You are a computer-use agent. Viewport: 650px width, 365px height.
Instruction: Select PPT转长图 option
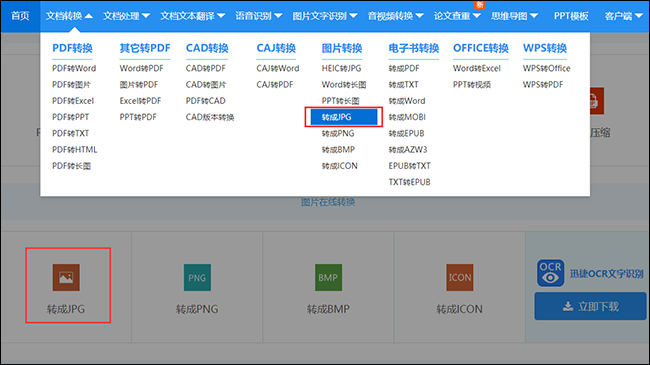tap(340, 100)
